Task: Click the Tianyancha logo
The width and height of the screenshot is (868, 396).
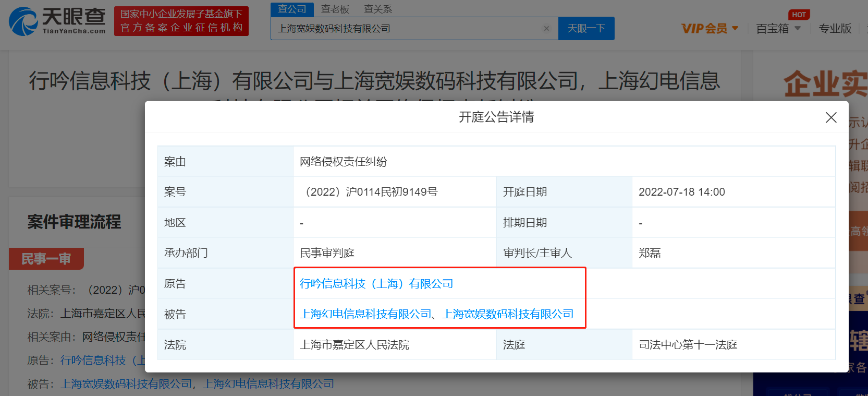Action: 57,21
